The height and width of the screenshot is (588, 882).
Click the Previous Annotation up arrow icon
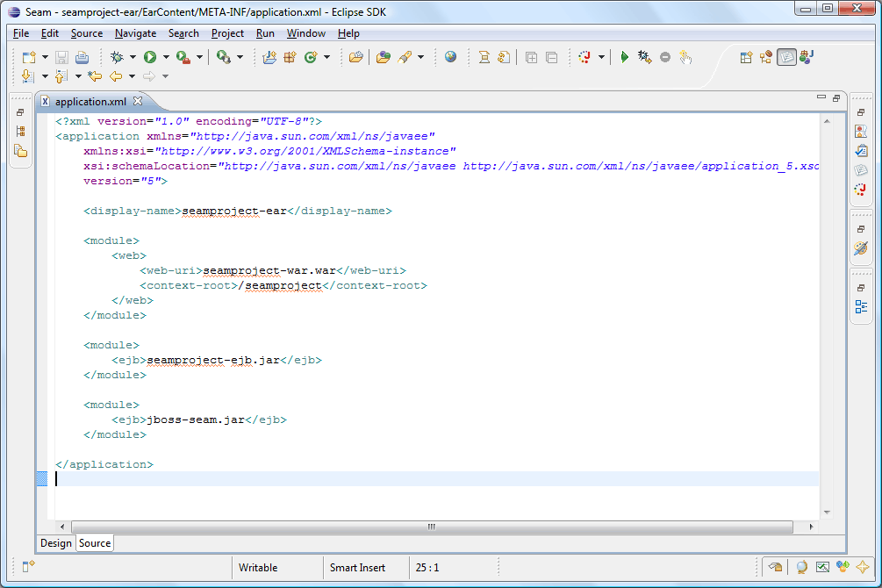click(x=61, y=76)
